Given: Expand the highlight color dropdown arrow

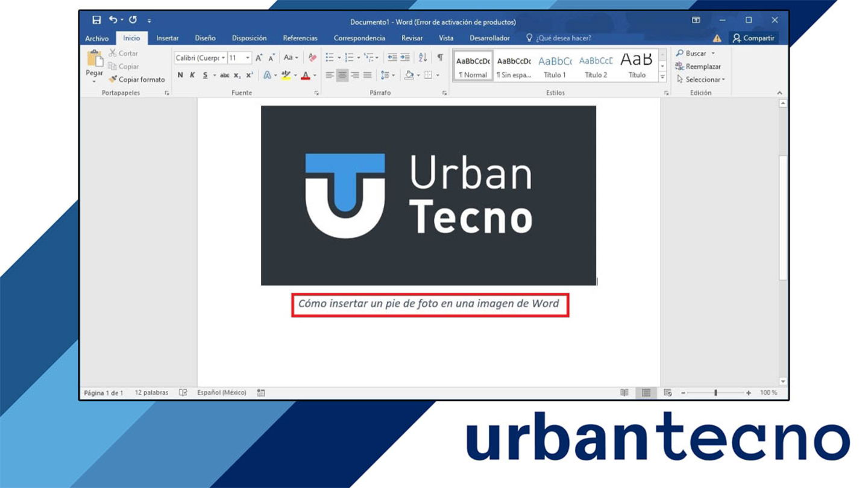Looking at the screenshot, I should 295,75.
